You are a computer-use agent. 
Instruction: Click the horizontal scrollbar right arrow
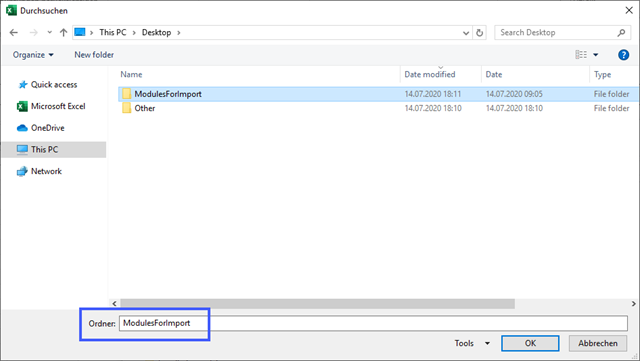pos(633,303)
